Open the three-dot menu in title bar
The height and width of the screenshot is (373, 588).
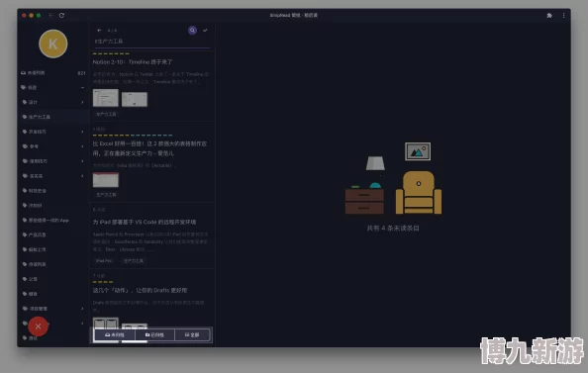coord(563,16)
